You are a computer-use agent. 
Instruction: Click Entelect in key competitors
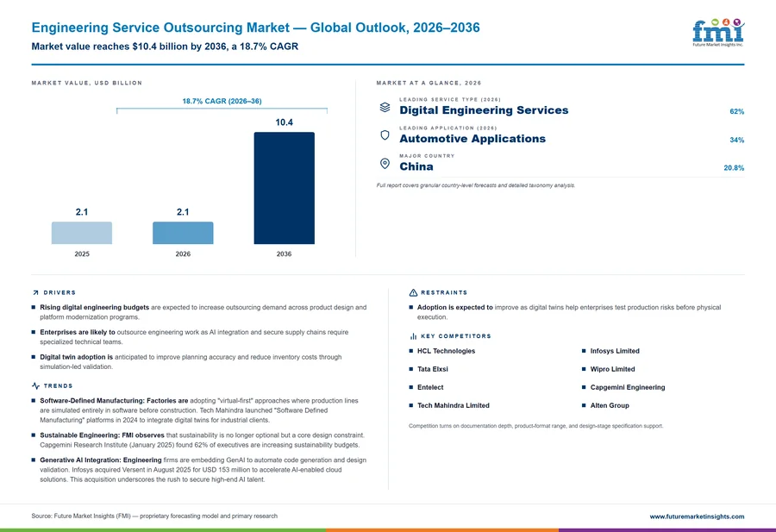(430, 387)
